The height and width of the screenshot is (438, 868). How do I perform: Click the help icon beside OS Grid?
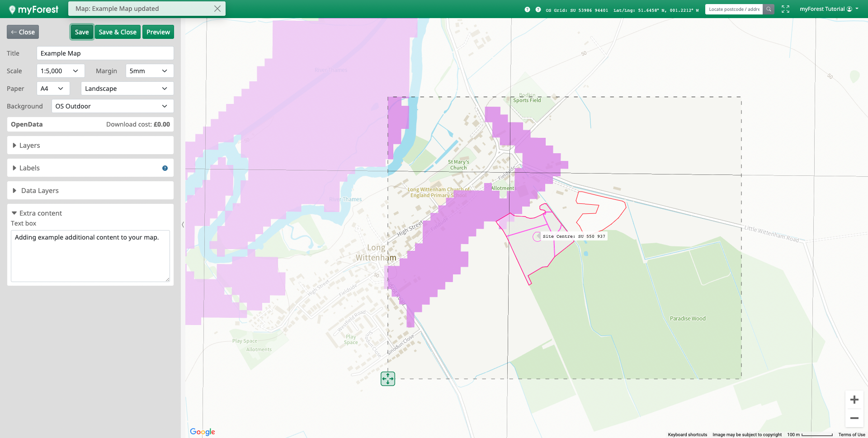538,9
